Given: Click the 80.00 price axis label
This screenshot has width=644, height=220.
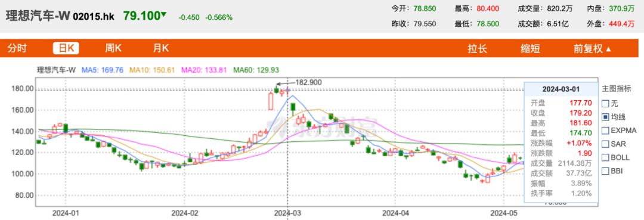Looking at the screenshot, I should pyautogui.click(x=25, y=196).
